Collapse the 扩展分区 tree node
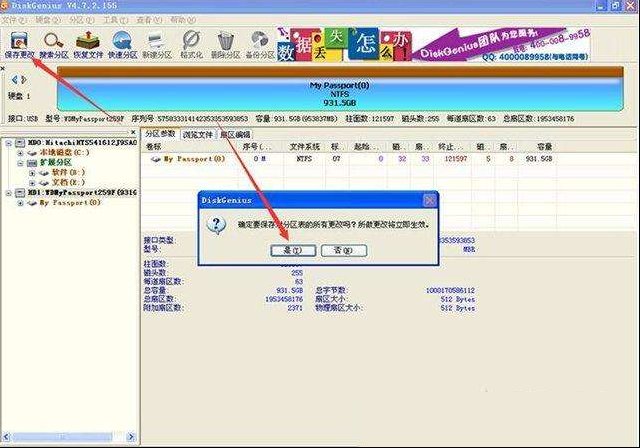Image resolution: width=640 pixels, height=448 pixels. click(x=20, y=163)
